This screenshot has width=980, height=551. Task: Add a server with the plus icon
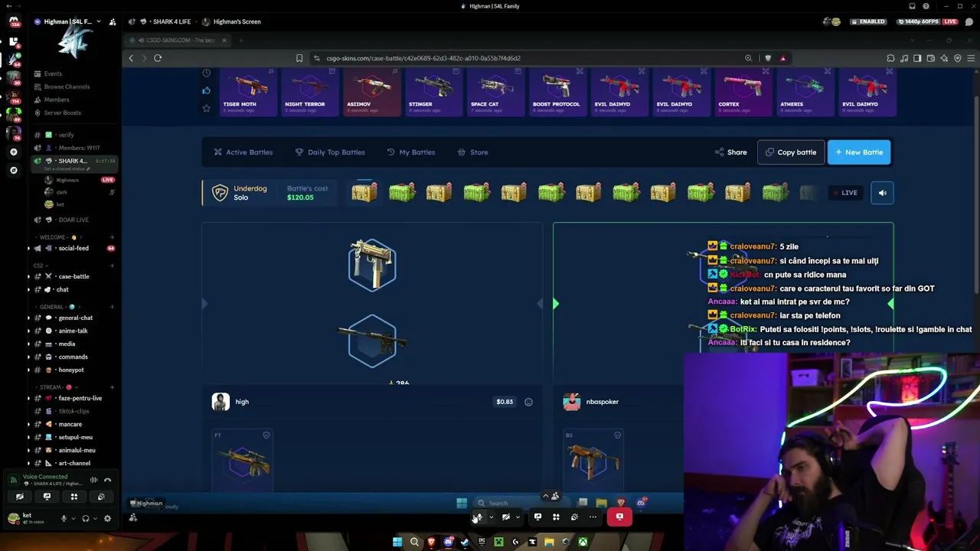pyautogui.click(x=14, y=152)
